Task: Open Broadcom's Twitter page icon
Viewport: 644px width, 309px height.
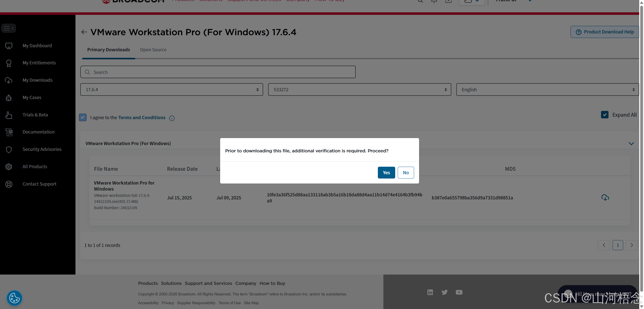Action: [445, 292]
